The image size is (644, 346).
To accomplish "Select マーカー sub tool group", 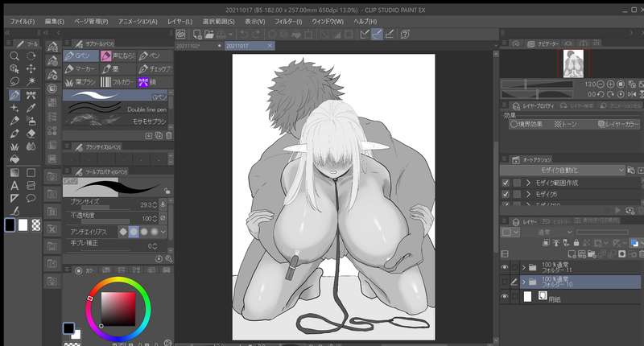I will click(81, 68).
